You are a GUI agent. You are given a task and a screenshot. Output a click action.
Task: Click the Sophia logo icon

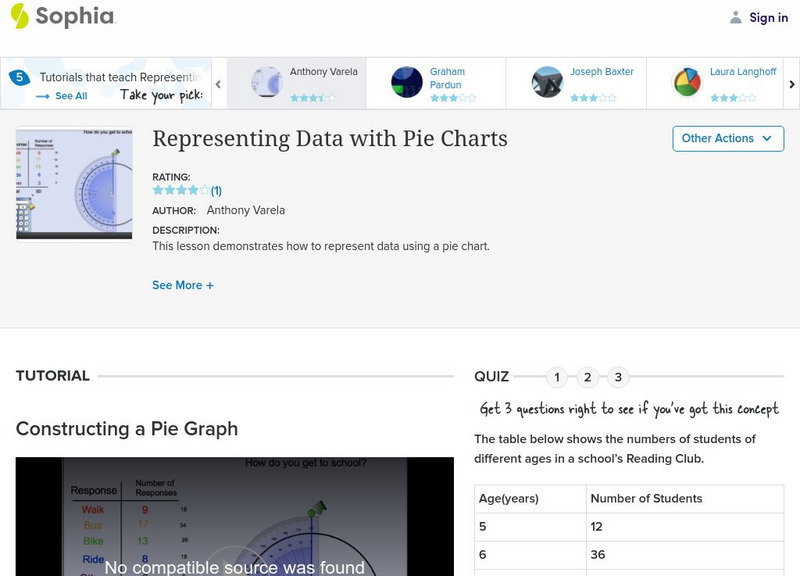coord(19,16)
